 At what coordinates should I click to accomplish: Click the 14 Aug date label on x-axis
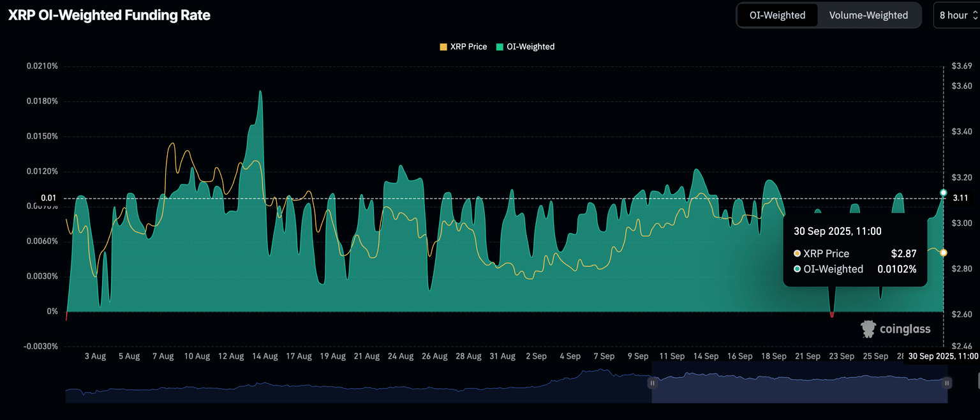point(265,356)
